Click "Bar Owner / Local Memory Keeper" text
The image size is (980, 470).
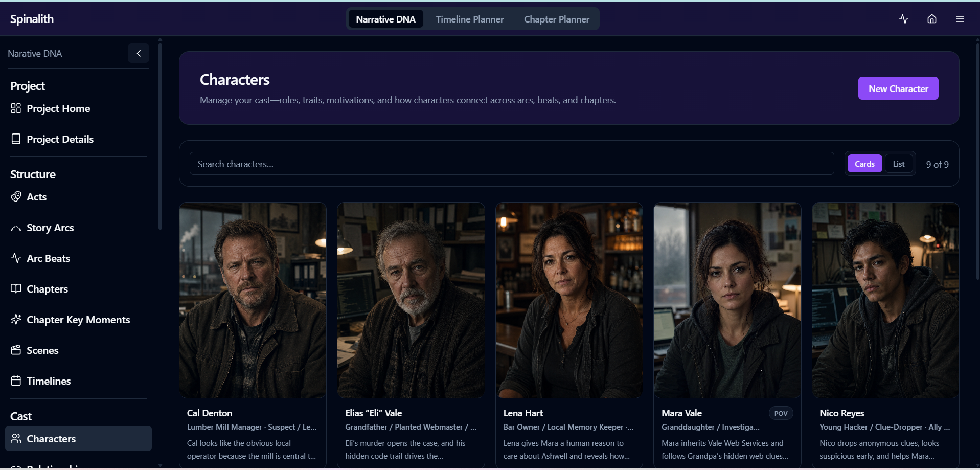tap(563, 427)
